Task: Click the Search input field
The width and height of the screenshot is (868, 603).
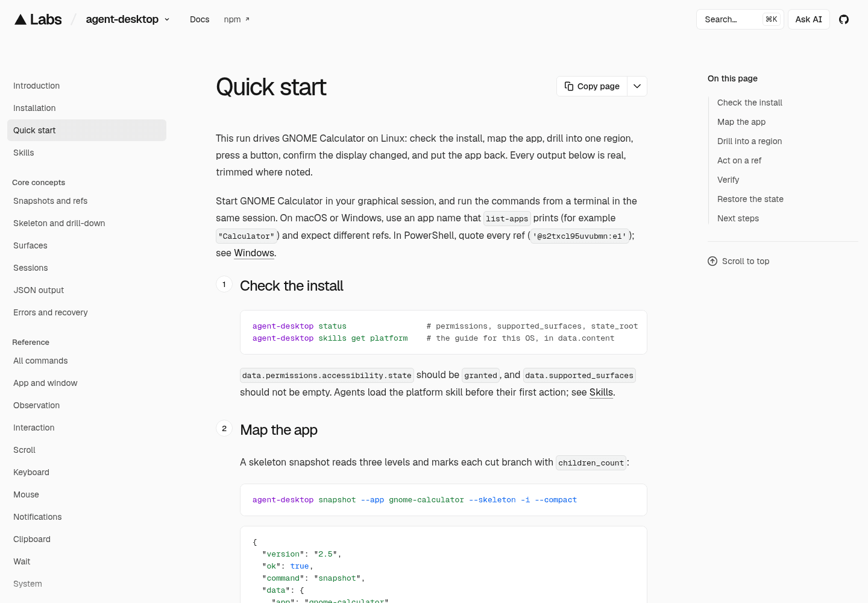Action: [740, 19]
